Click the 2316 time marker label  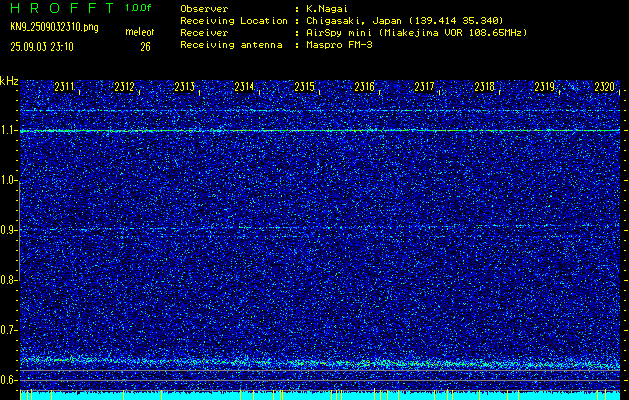tap(364, 87)
